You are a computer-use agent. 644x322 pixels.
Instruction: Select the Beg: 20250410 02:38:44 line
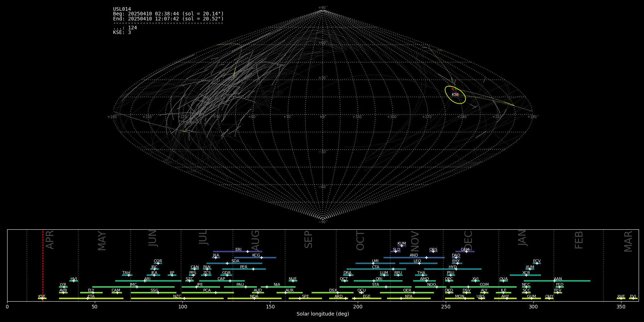pyautogui.click(x=168, y=14)
